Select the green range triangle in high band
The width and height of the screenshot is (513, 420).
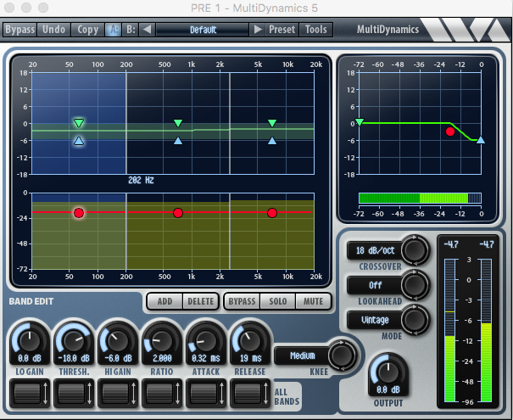pos(272,123)
